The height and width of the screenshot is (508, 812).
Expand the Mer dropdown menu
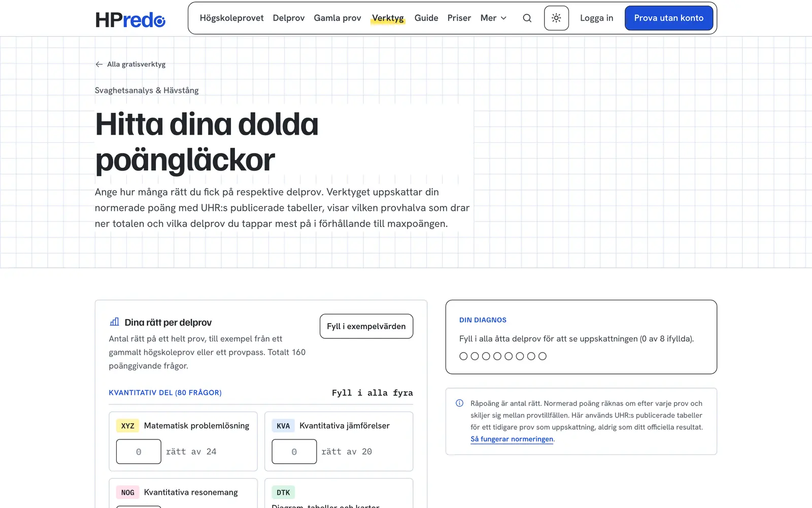[x=493, y=18]
